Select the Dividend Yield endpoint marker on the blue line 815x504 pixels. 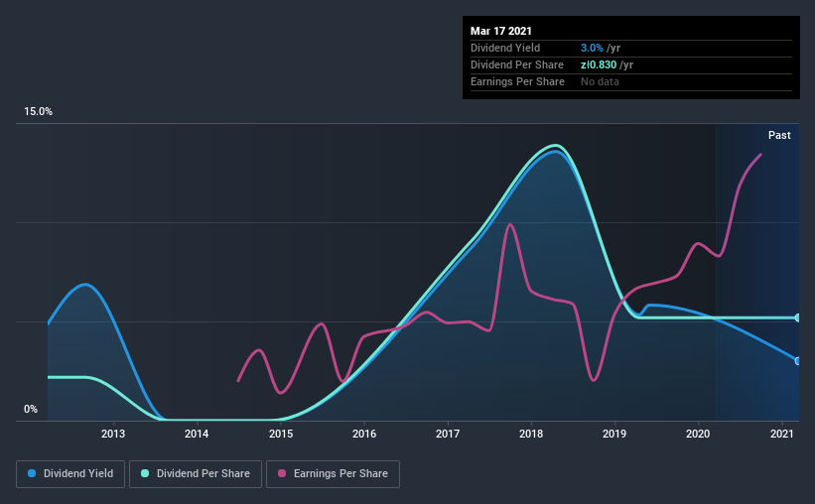(x=797, y=360)
